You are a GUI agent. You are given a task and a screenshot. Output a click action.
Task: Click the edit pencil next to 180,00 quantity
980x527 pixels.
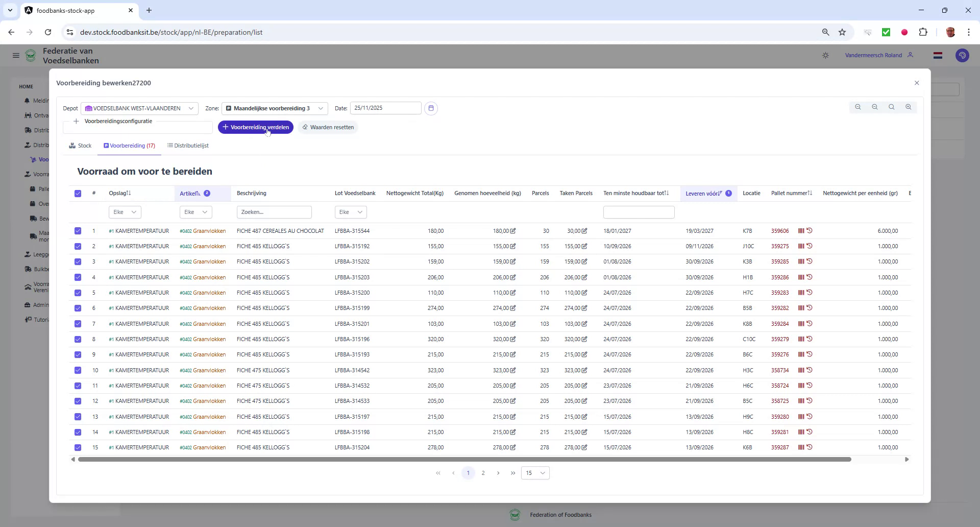pos(513,231)
